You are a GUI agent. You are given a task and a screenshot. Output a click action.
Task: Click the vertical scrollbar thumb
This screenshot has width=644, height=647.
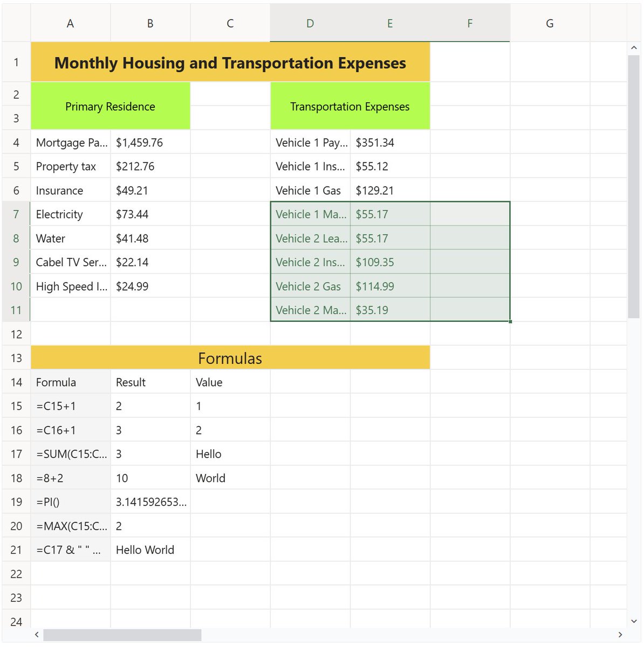634,186
